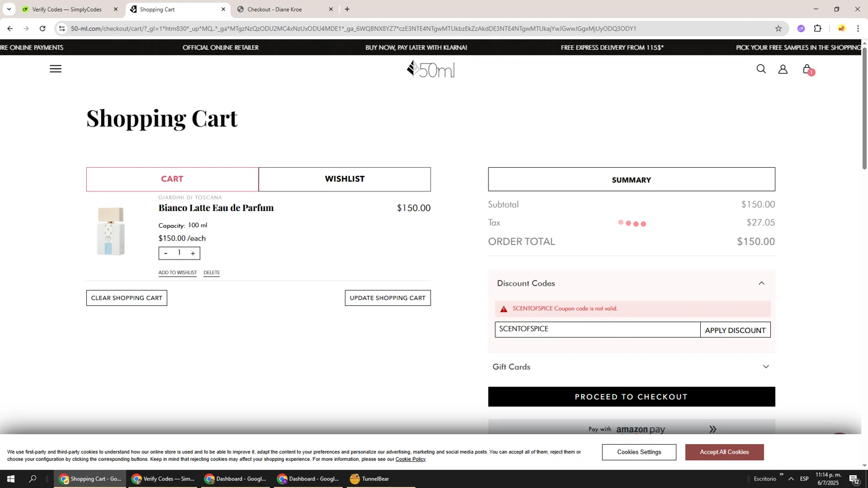
Task: Open the account profile icon
Action: pyautogui.click(x=783, y=69)
